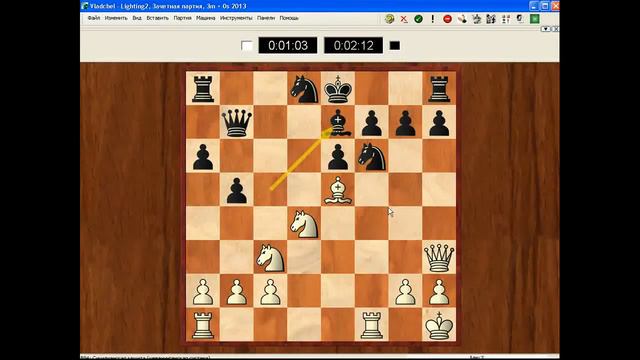
Task: Select the white queen on h3
Action: tap(439, 258)
